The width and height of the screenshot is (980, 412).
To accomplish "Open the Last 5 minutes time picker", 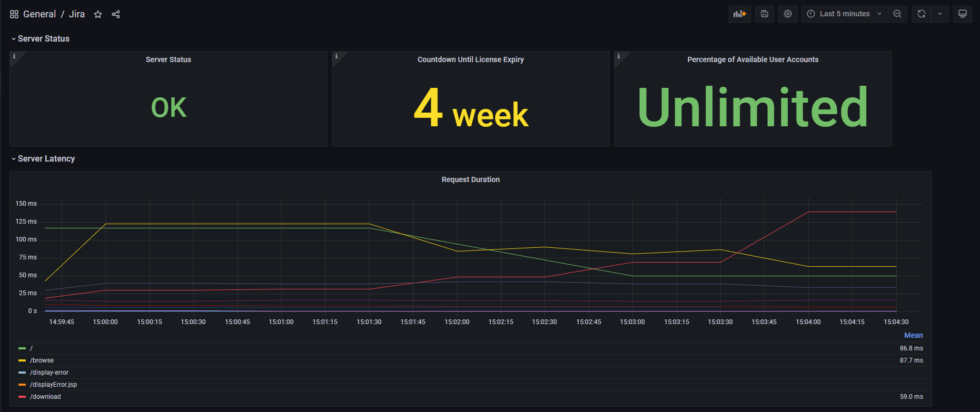I will [844, 14].
